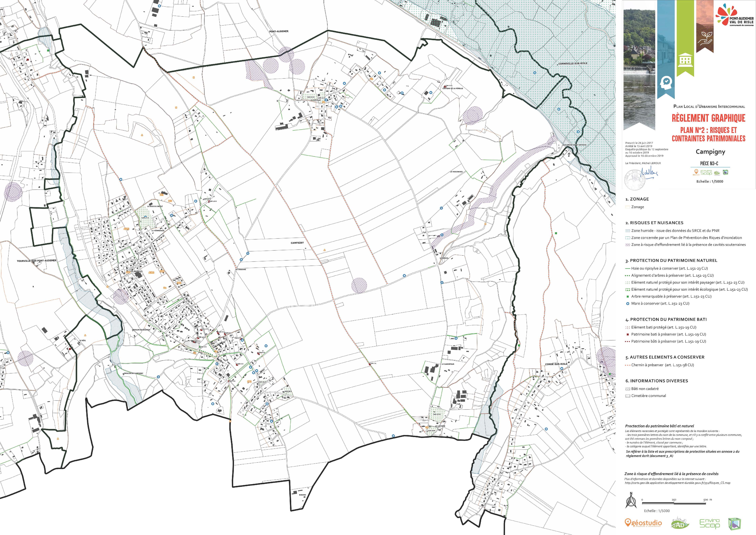Click the 'PIÈCE N3-C' label
Image resolution: width=756 pixels, height=535 pixels.
[709, 163]
